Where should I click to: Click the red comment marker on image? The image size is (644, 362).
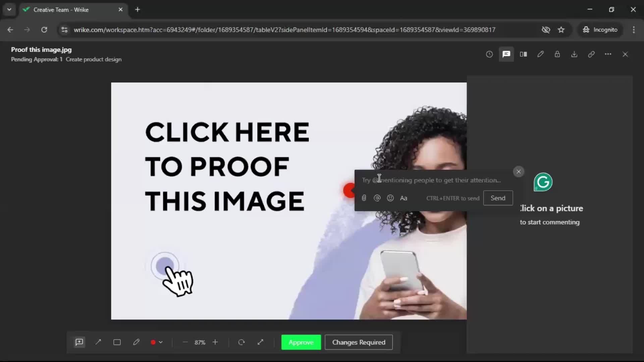(349, 190)
